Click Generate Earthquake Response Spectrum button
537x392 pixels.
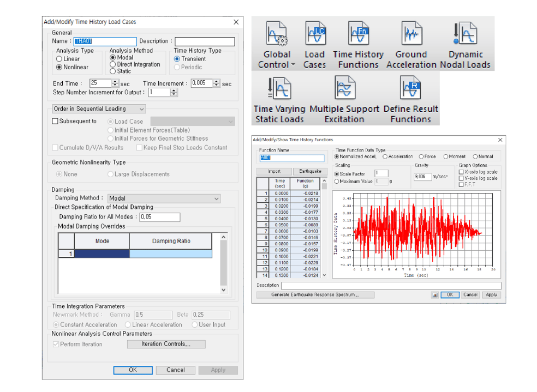315,295
